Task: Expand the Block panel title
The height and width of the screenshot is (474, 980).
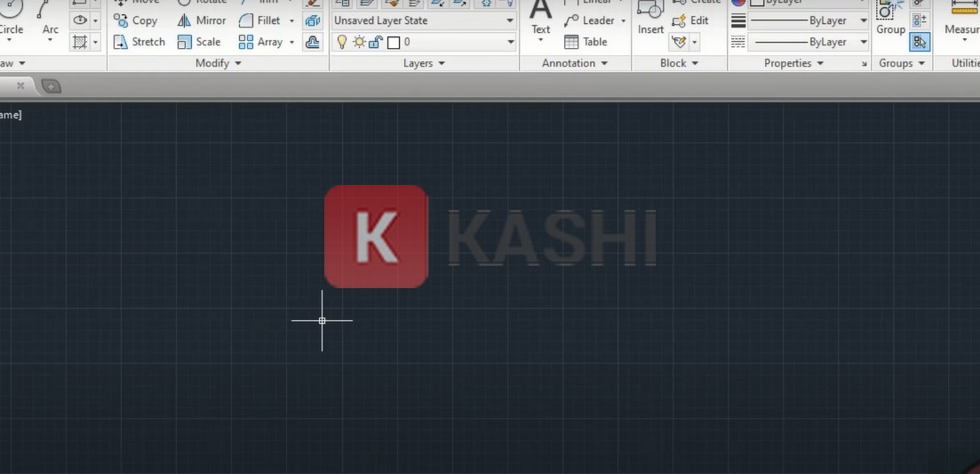Action: (679, 63)
